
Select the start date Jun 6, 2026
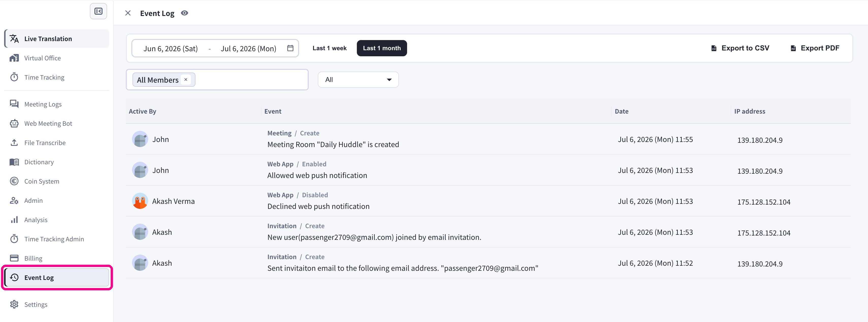pyautogui.click(x=171, y=48)
